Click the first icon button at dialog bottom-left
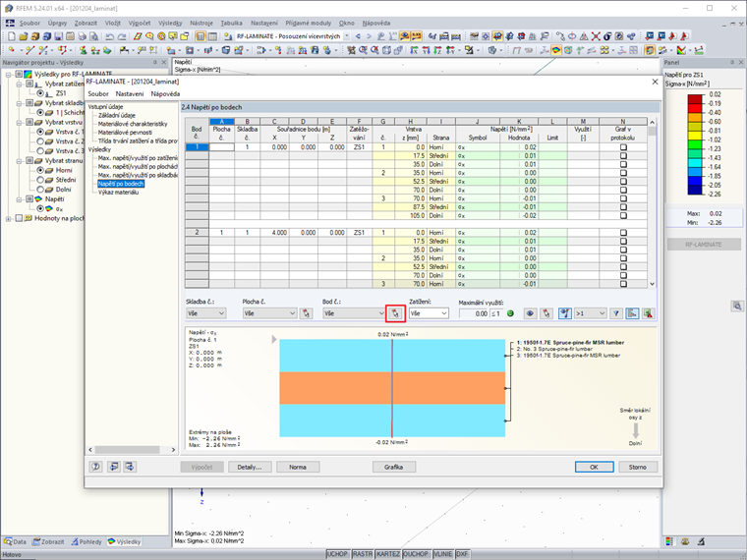747x560 pixels. [97, 467]
